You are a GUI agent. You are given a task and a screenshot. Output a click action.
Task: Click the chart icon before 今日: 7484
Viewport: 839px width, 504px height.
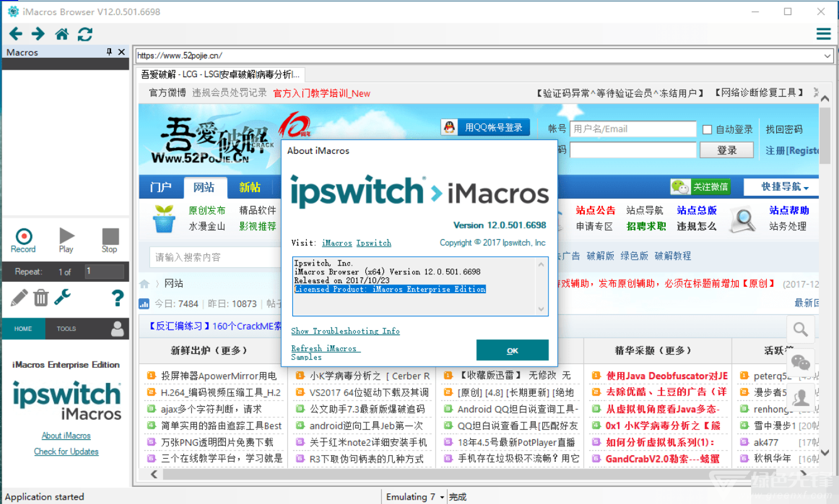click(144, 304)
